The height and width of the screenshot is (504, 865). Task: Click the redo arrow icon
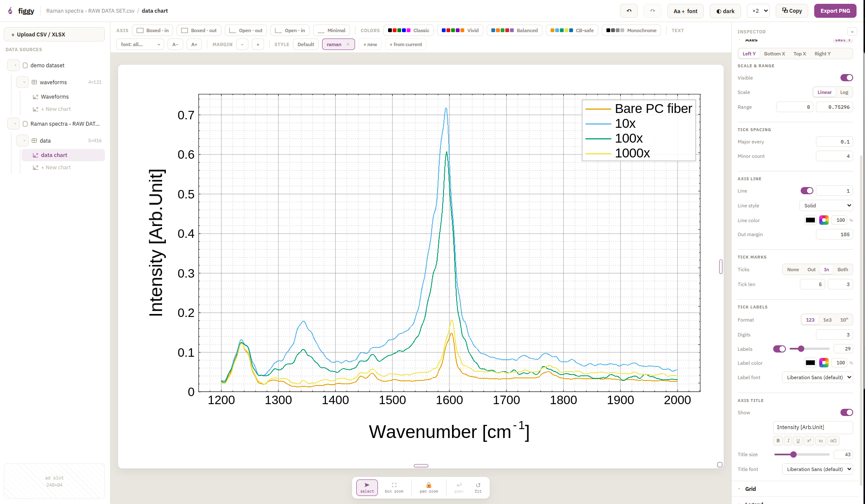[653, 11]
